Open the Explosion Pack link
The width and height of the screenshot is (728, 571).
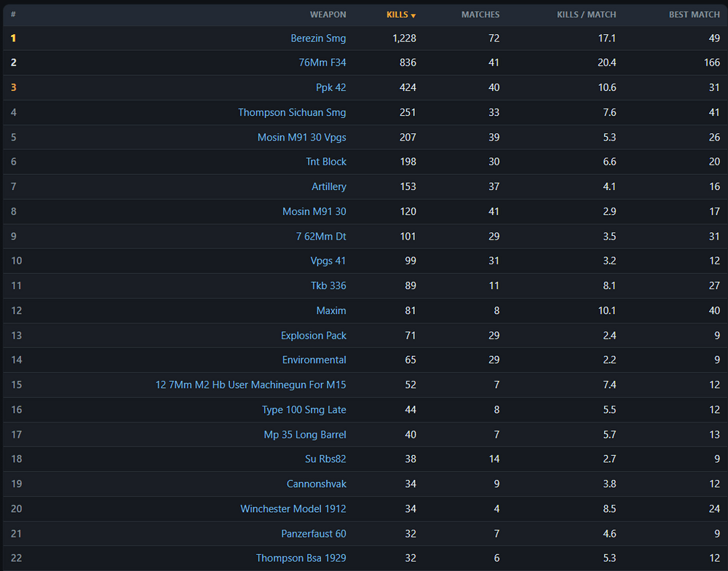[313, 336]
